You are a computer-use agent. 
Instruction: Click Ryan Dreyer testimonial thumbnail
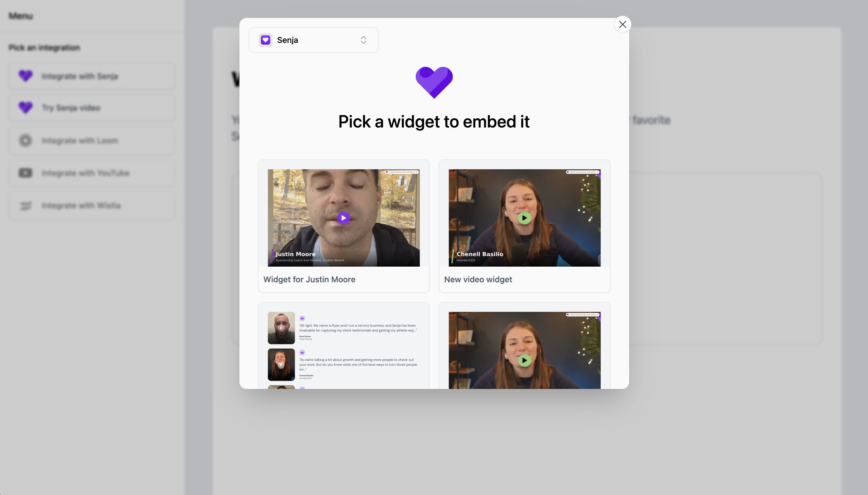coord(281,328)
